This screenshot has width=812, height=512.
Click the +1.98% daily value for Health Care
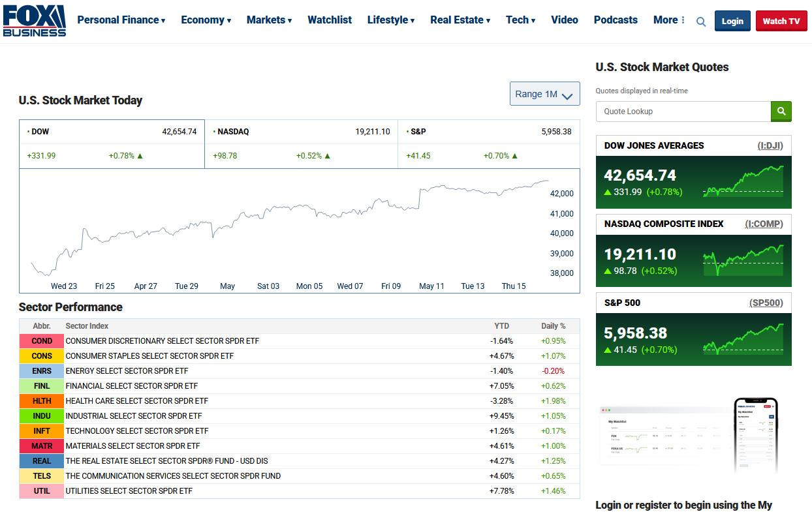[554, 401]
